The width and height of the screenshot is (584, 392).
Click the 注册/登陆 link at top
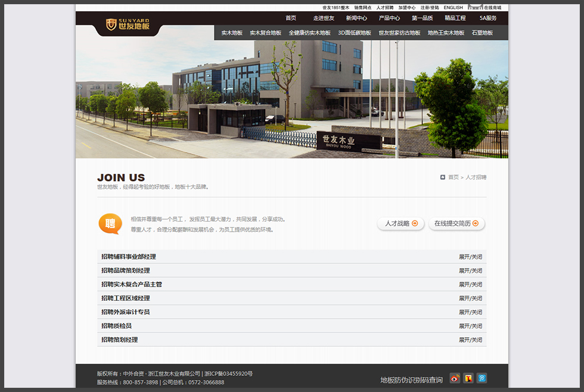tap(430, 8)
